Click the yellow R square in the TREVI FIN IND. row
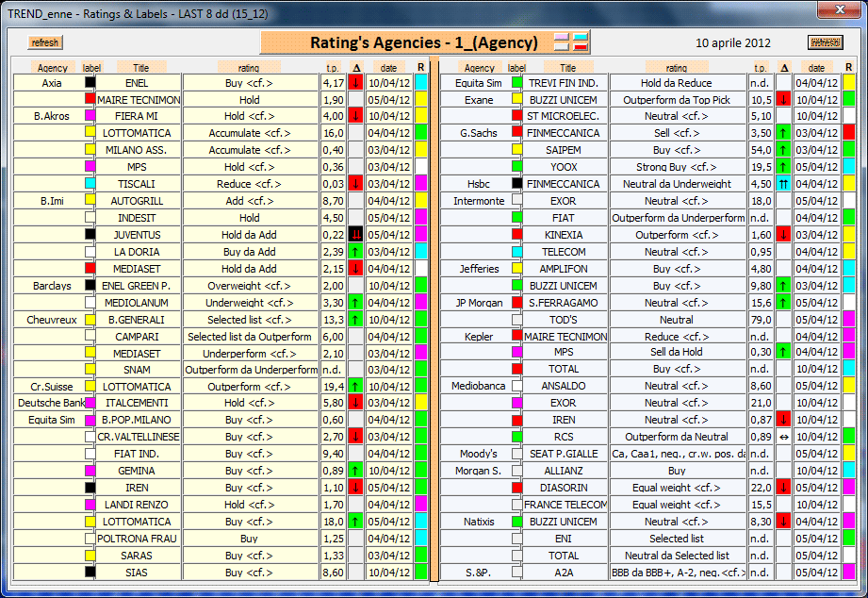868x598 pixels. (848, 83)
